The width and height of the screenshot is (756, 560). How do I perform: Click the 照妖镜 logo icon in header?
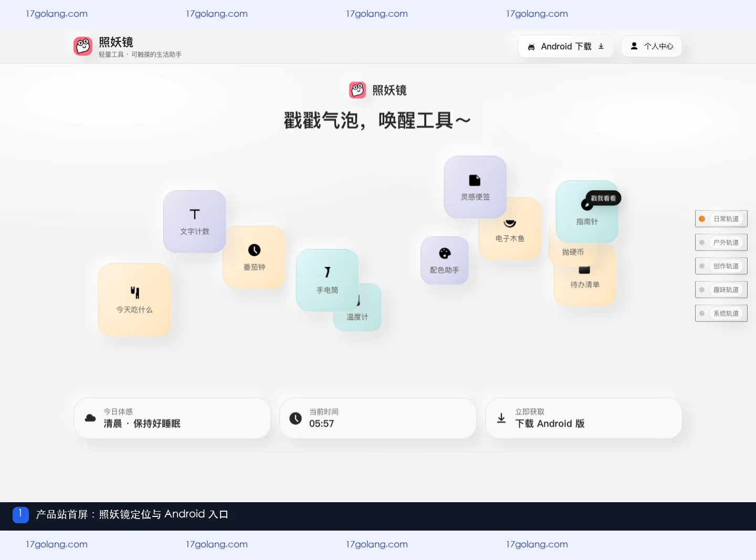[83, 46]
